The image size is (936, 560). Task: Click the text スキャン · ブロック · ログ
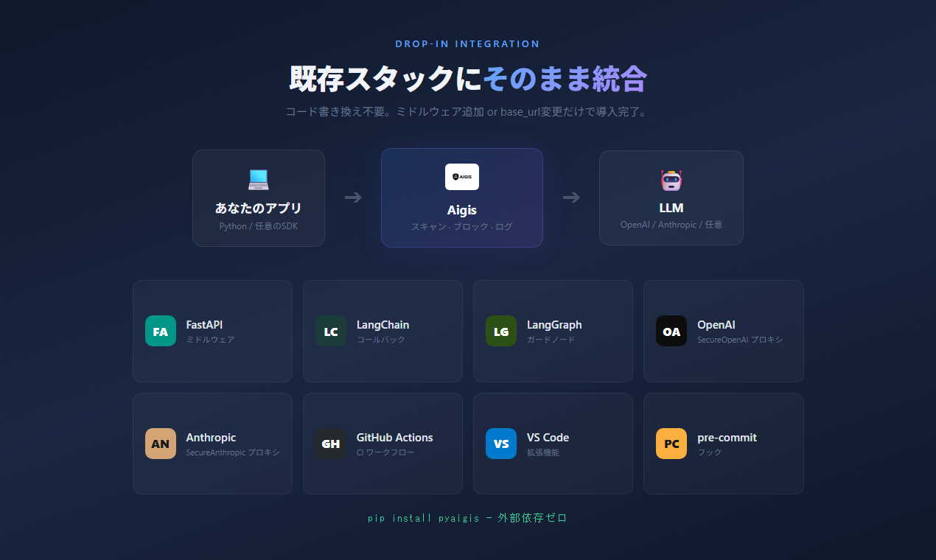462,227
